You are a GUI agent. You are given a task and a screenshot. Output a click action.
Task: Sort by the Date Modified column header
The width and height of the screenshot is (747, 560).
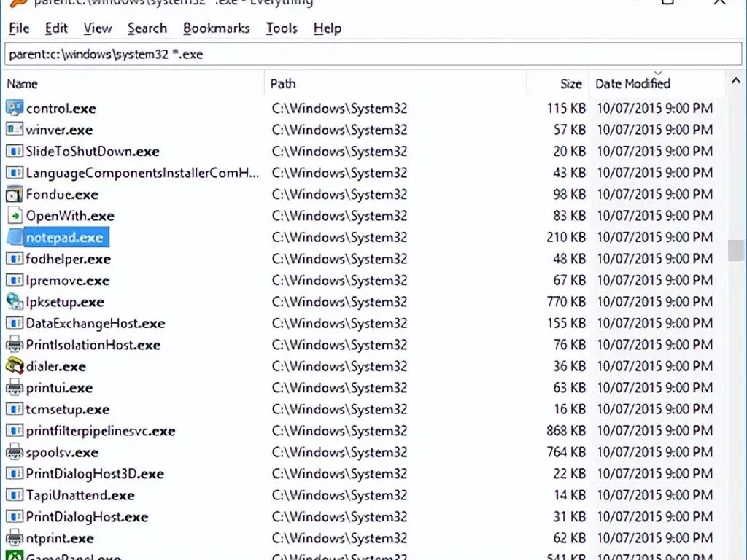coord(657,84)
